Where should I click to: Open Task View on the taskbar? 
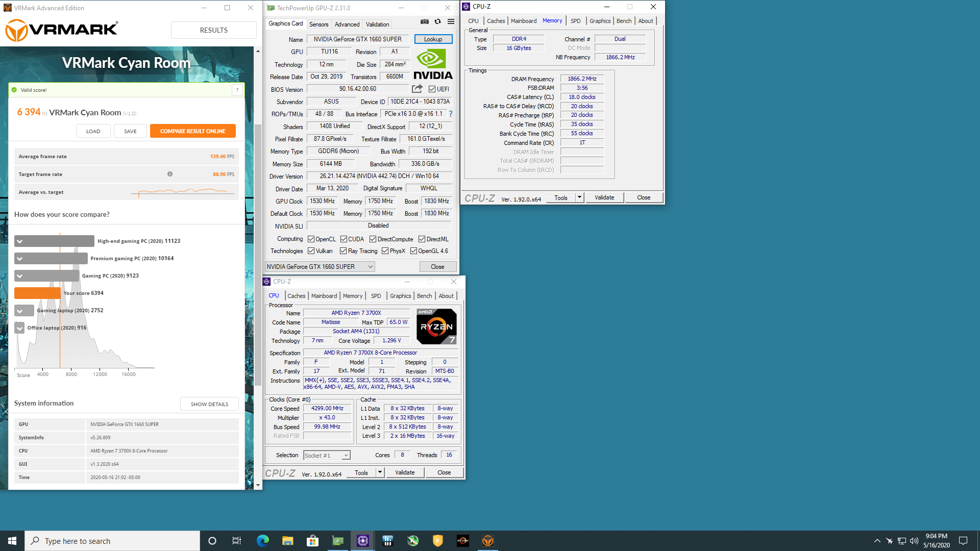[237, 541]
